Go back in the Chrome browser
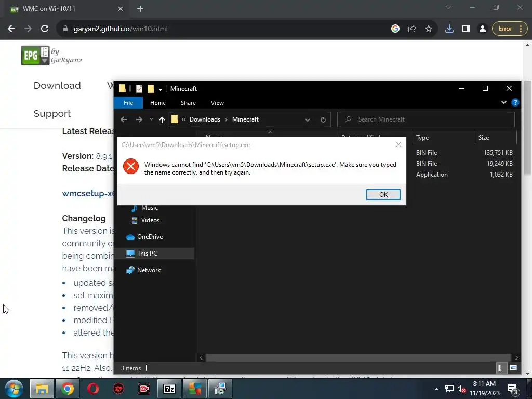 (x=11, y=29)
